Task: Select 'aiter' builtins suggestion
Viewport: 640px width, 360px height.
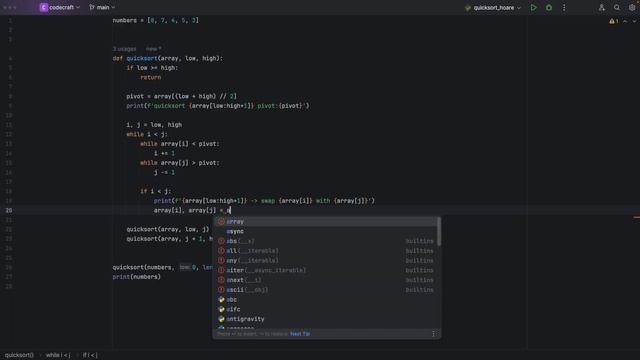Action: pos(325,270)
